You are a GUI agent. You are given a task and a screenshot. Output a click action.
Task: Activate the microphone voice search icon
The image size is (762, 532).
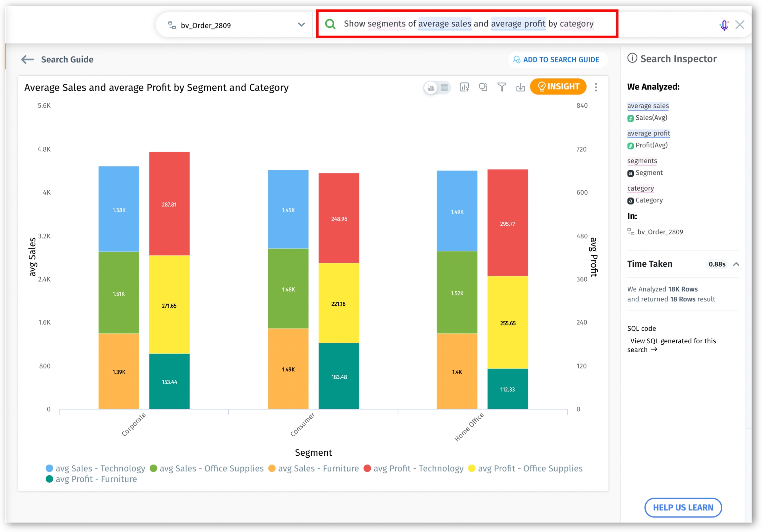724,25
